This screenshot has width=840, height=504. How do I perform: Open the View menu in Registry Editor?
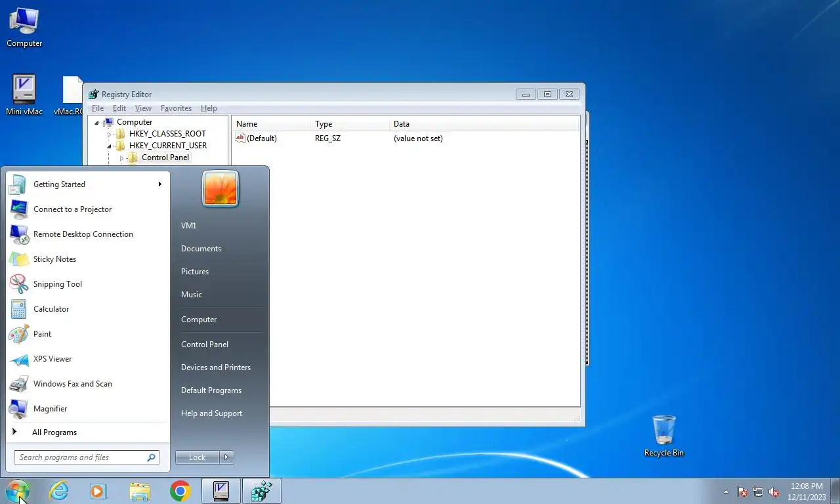(143, 108)
